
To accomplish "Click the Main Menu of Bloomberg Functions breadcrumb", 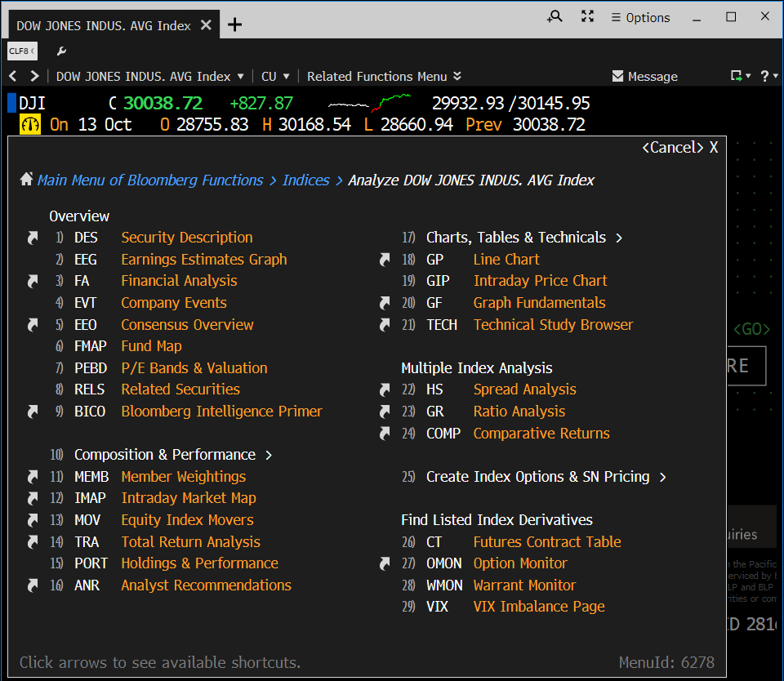I will (149, 180).
